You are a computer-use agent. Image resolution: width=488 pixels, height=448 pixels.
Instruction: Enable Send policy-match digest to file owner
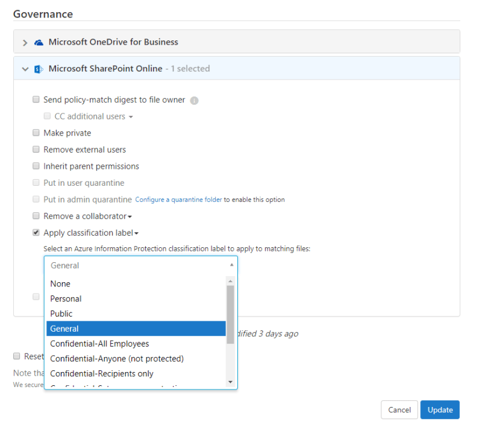click(x=36, y=100)
